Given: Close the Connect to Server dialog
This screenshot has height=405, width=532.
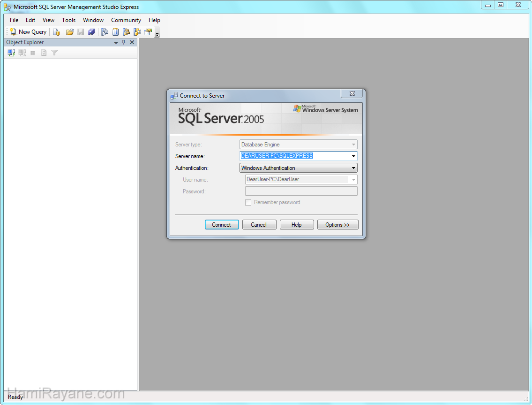Looking at the screenshot, I should click(352, 93).
